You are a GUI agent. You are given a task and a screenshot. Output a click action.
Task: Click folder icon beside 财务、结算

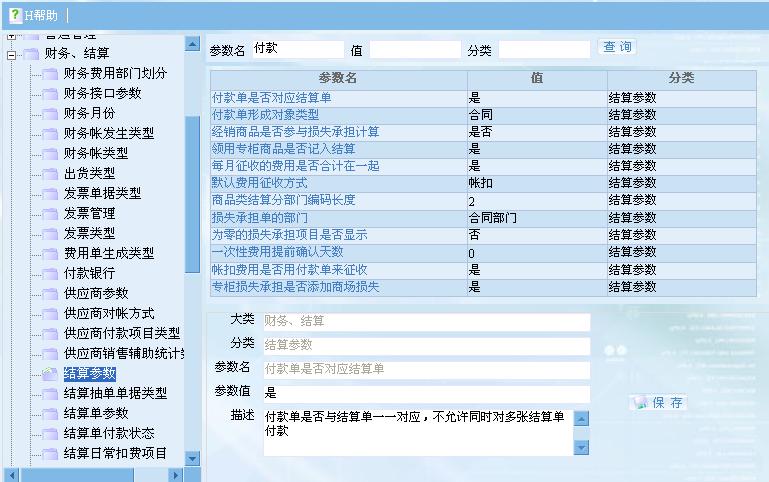pos(31,53)
